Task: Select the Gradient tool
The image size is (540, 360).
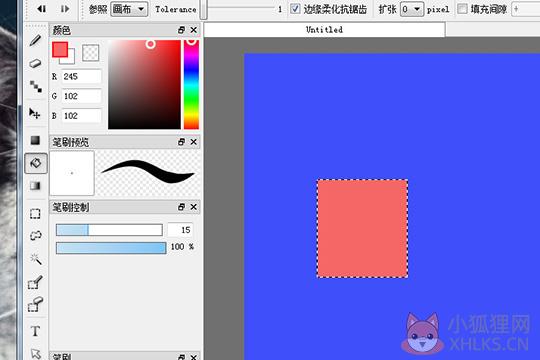Action: pos(35,186)
